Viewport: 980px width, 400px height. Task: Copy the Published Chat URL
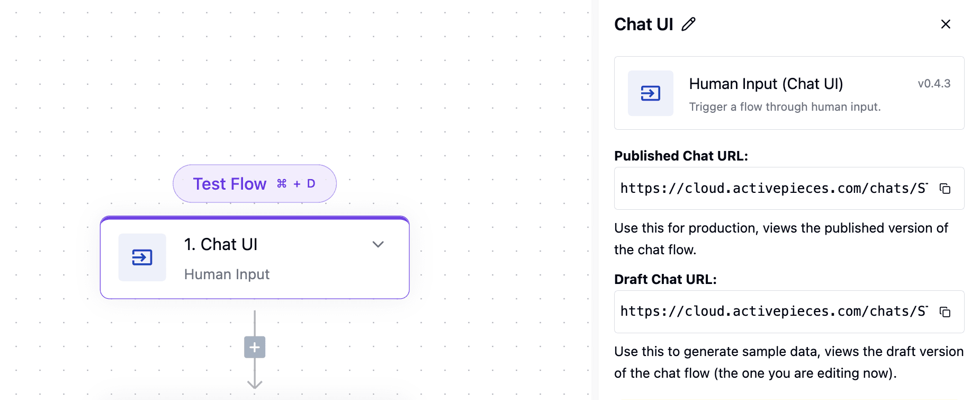(x=945, y=189)
